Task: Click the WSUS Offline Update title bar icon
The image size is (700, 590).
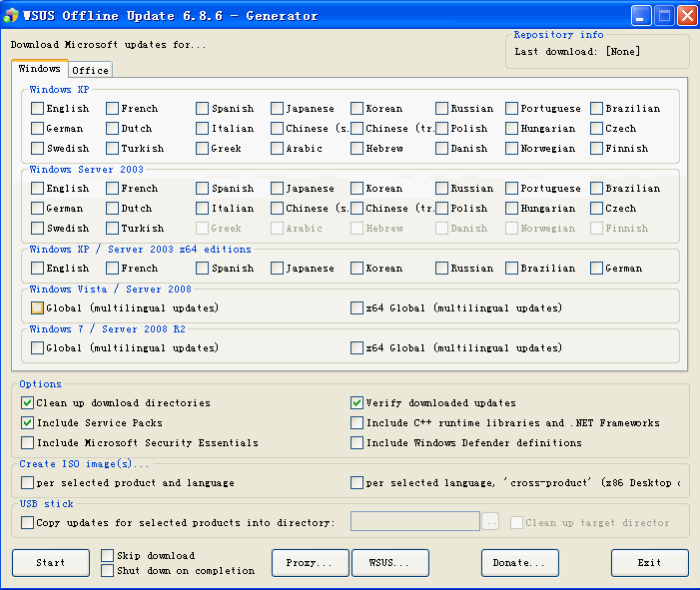Action: (11, 16)
